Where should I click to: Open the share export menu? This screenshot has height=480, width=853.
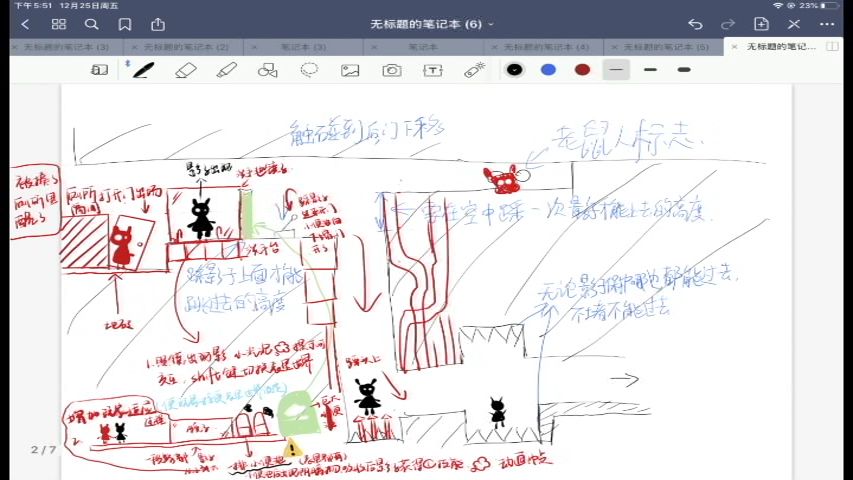pyautogui.click(x=158, y=24)
